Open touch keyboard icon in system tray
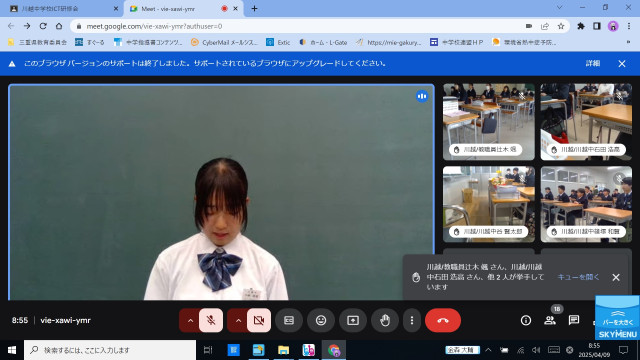The image size is (640, 360). coord(553,350)
